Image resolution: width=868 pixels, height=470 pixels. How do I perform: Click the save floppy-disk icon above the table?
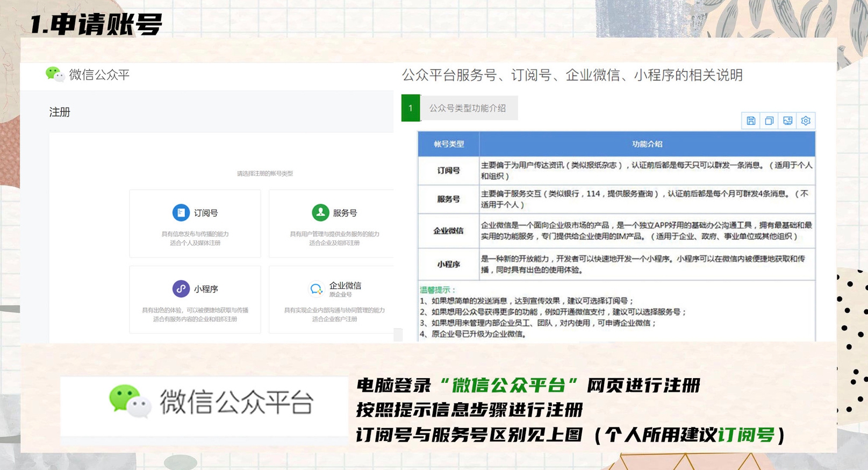(751, 121)
